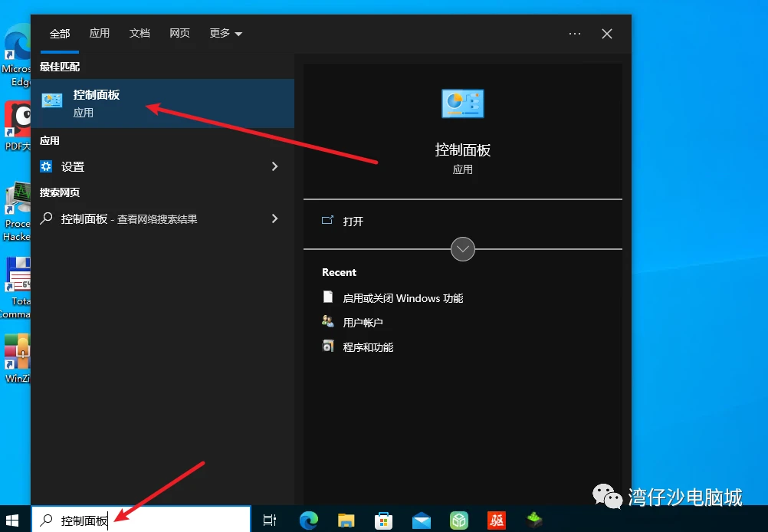
Task: Open File Explorer from taskbar
Action: click(x=346, y=520)
